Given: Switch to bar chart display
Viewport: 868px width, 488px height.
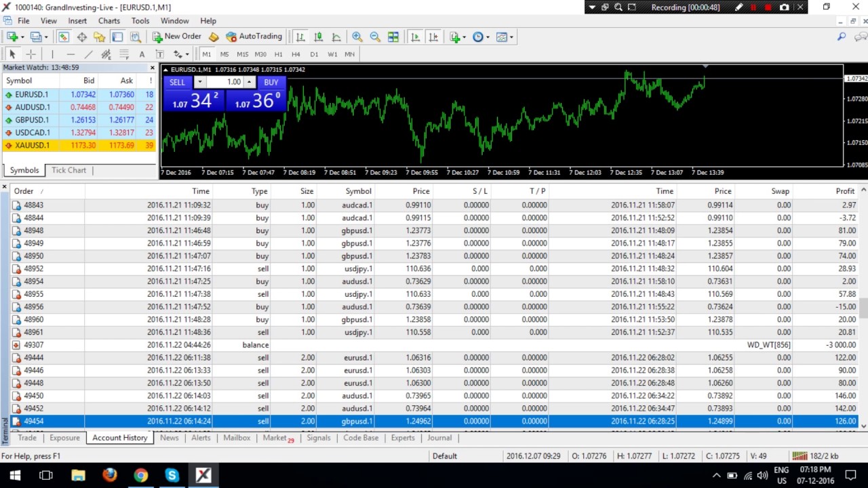Looking at the screenshot, I should 300,37.
